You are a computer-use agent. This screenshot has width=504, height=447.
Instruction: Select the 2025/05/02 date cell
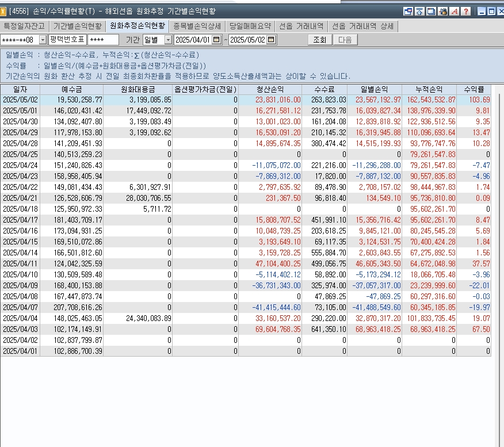(x=20, y=100)
